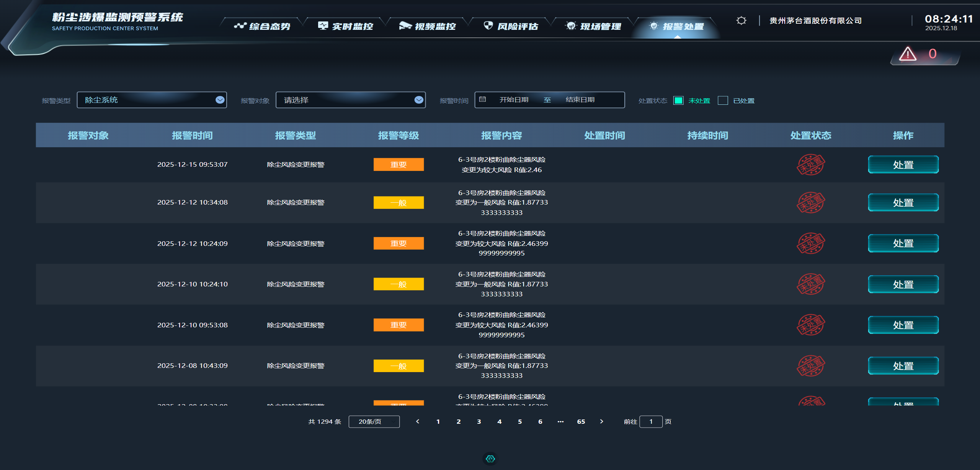
Task: Open the 报警对象 请选择 dropdown
Action: [x=350, y=100]
